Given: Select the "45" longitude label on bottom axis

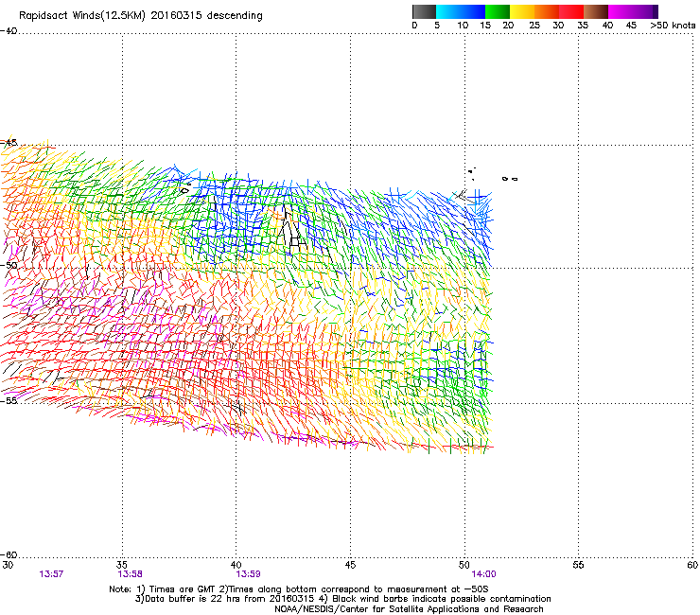Looking at the screenshot, I should pos(350,565).
